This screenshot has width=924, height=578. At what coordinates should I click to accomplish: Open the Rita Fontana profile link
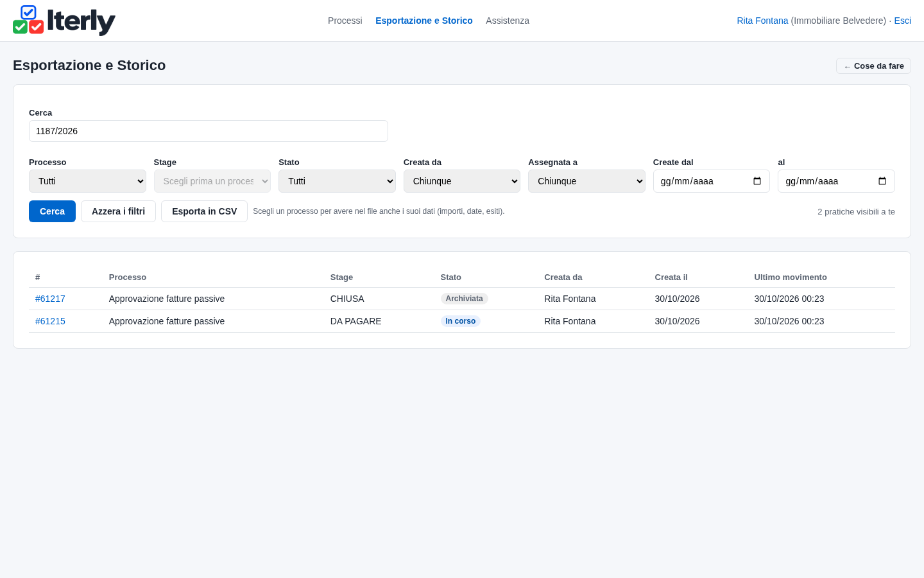coord(762,21)
